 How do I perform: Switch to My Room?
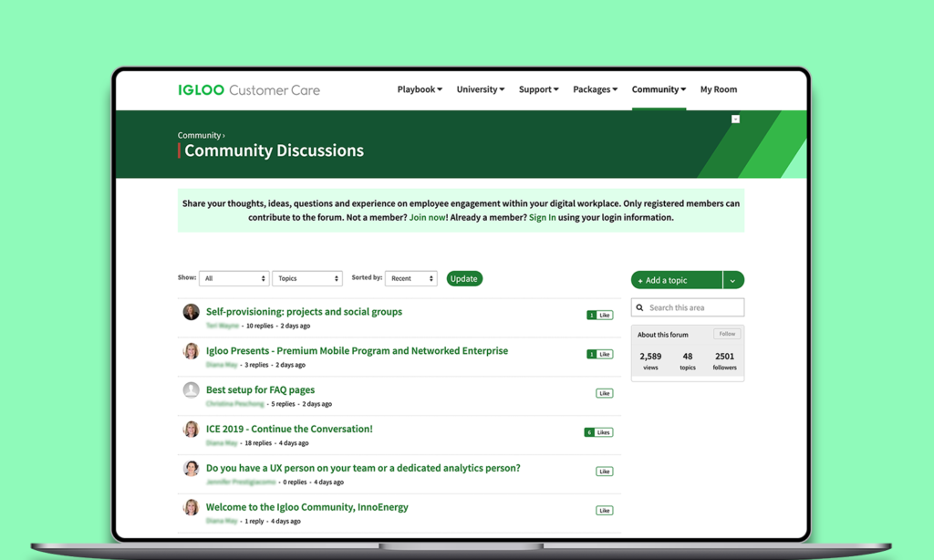[x=718, y=88]
